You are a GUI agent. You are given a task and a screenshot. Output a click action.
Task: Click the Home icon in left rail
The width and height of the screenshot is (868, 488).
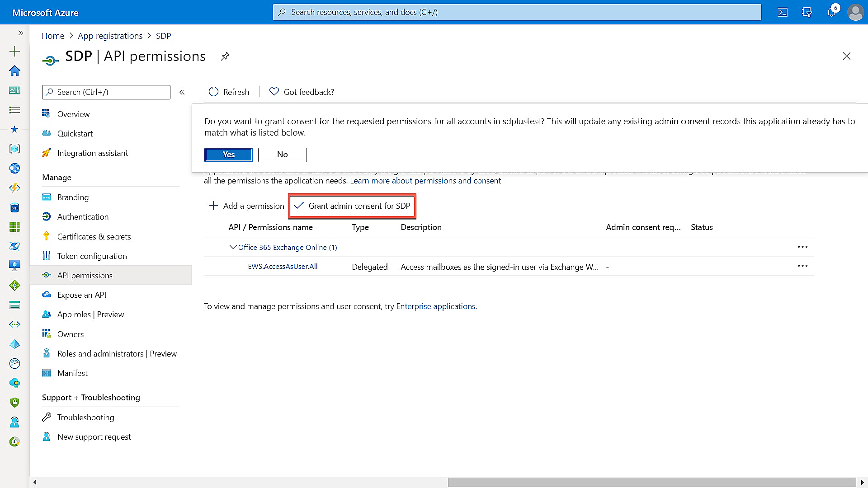click(x=14, y=71)
